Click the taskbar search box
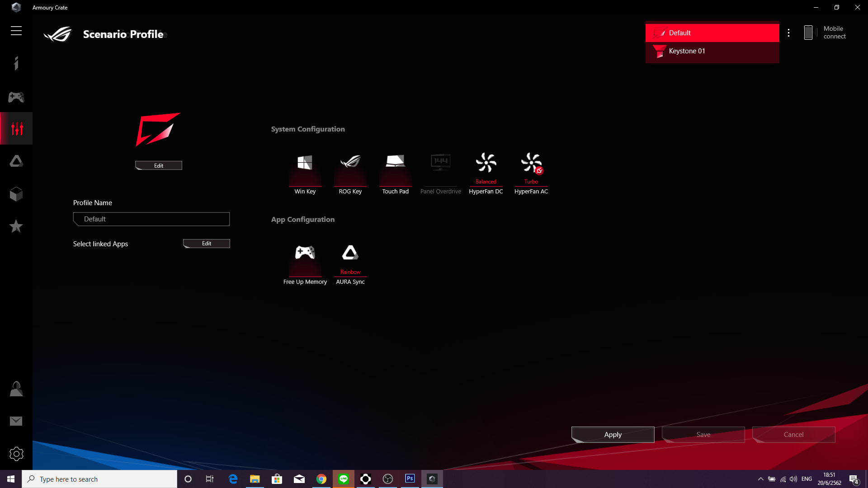868x488 pixels. [99, 479]
